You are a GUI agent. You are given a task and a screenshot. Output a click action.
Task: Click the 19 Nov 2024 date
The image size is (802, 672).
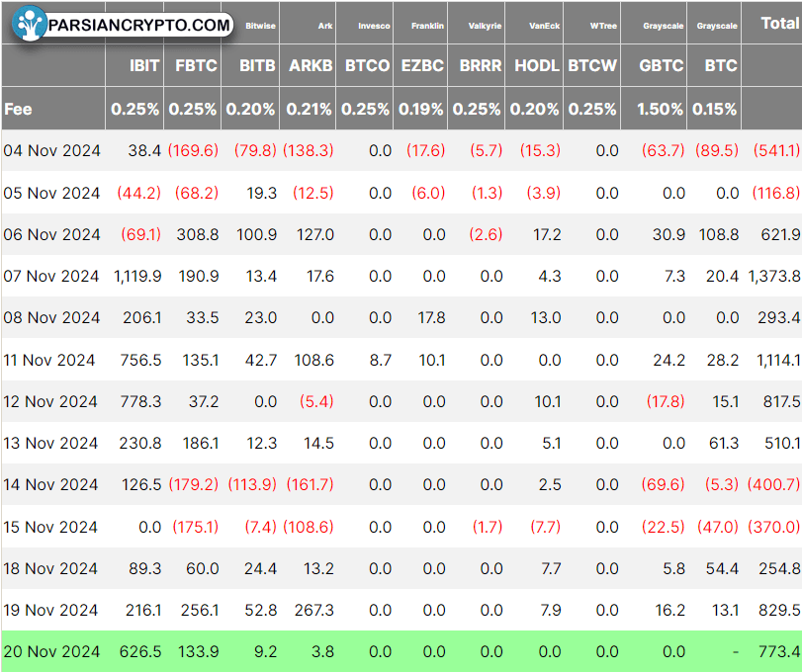(50, 610)
